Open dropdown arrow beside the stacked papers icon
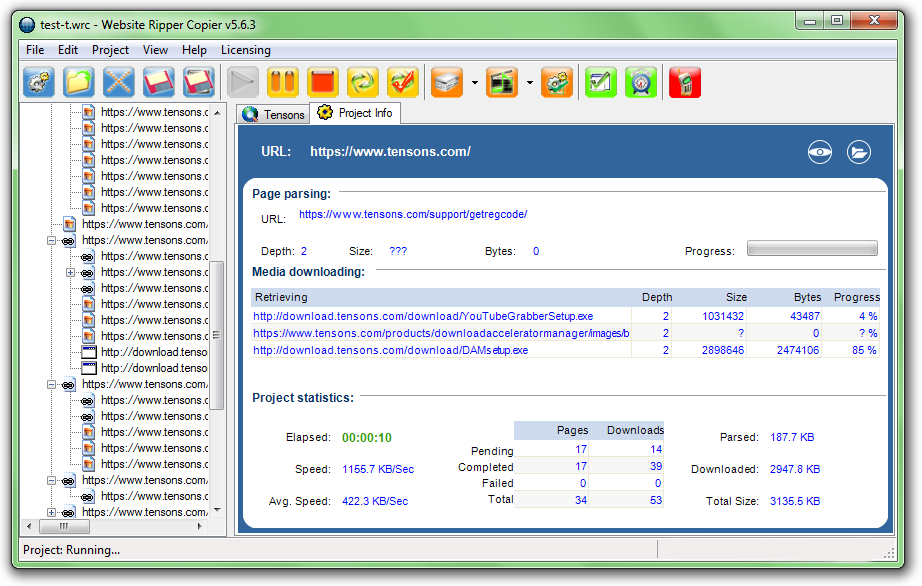 [475, 82]
